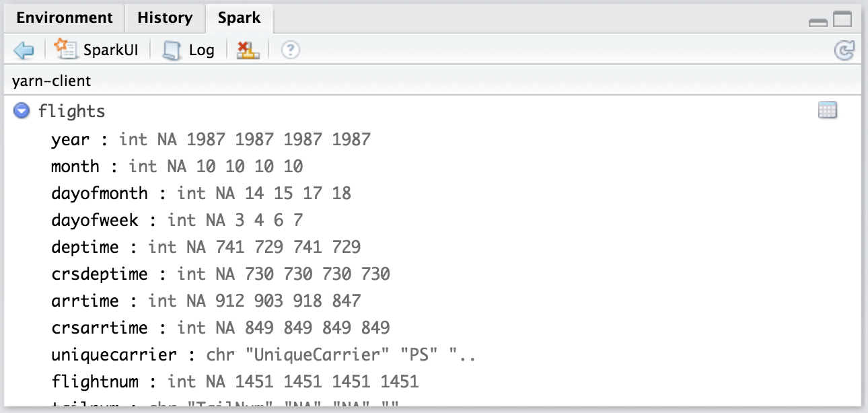The height and width of the screenshot is (413, 868).
Task: Click the uniquecarrier column row
Action: pos(114,354)
